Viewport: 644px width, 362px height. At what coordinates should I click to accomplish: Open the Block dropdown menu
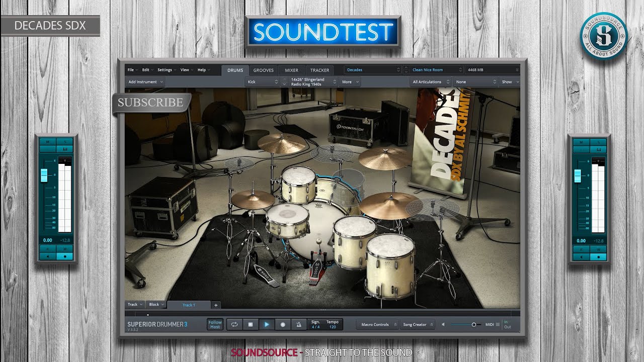[156, 304]
